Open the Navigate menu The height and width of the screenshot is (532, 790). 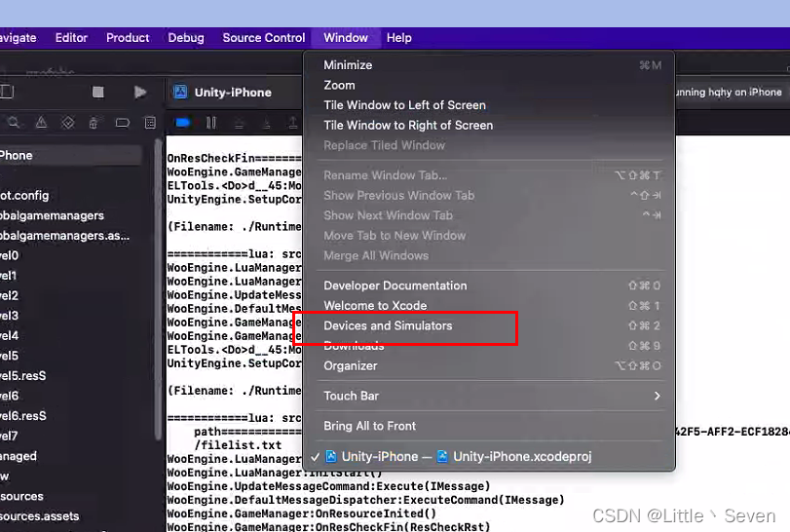(19, 38)
